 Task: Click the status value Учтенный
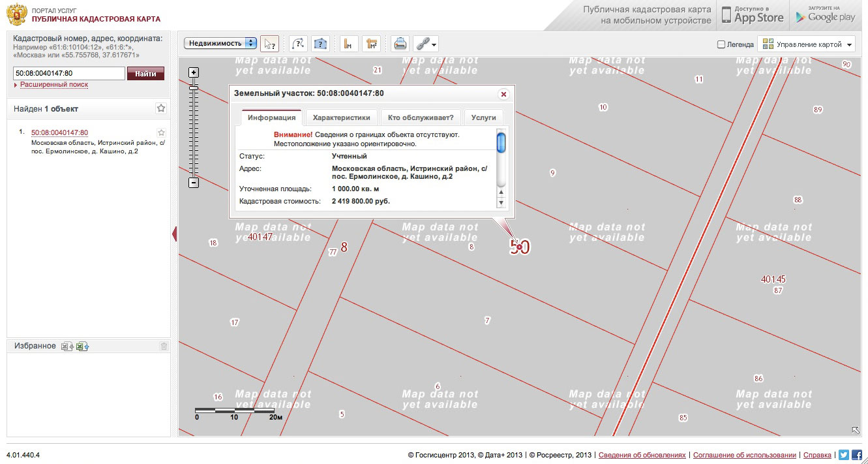tap(350, 156)
